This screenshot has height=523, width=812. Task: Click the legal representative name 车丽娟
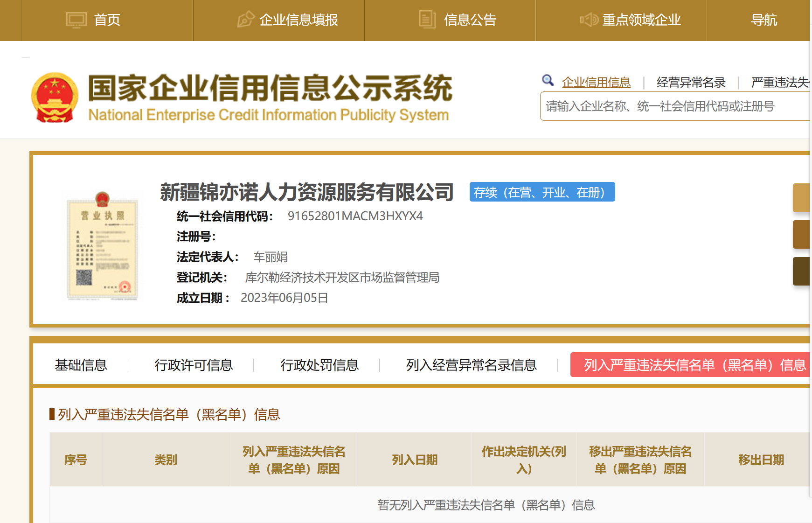[271, 257]
